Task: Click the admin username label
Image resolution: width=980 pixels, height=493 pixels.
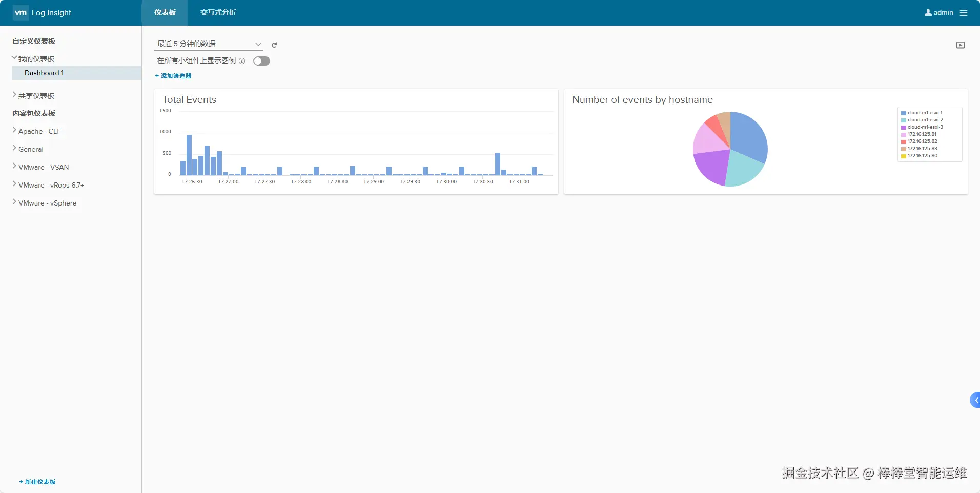Action: click(x=943, y=13)
